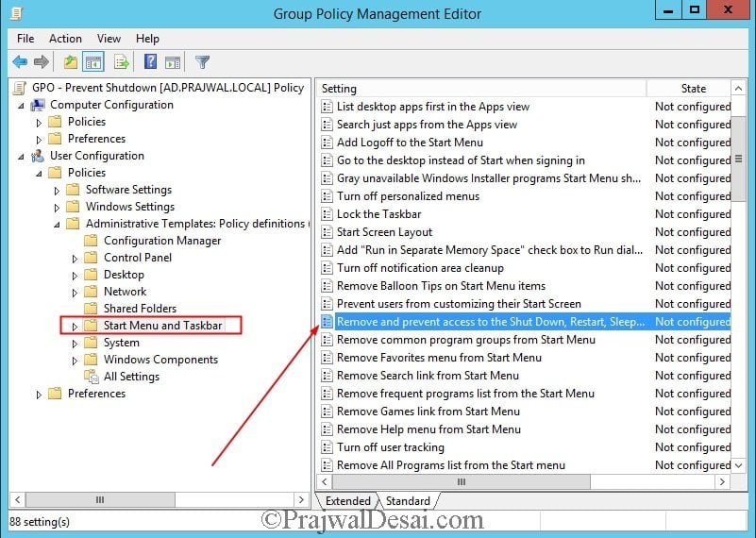The width and height of the screenshot is (756, 538).
Task: Click the GPO policy scroll icon at tree root
Action: coord(20,88)
